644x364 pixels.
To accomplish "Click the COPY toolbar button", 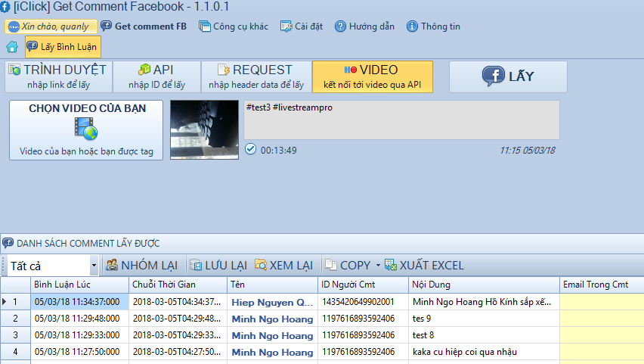I will [348, 266].
